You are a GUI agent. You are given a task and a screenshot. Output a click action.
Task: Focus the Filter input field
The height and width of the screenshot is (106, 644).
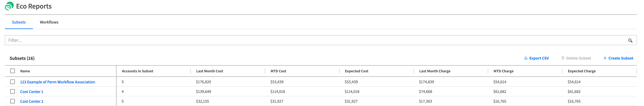point(315,40)
